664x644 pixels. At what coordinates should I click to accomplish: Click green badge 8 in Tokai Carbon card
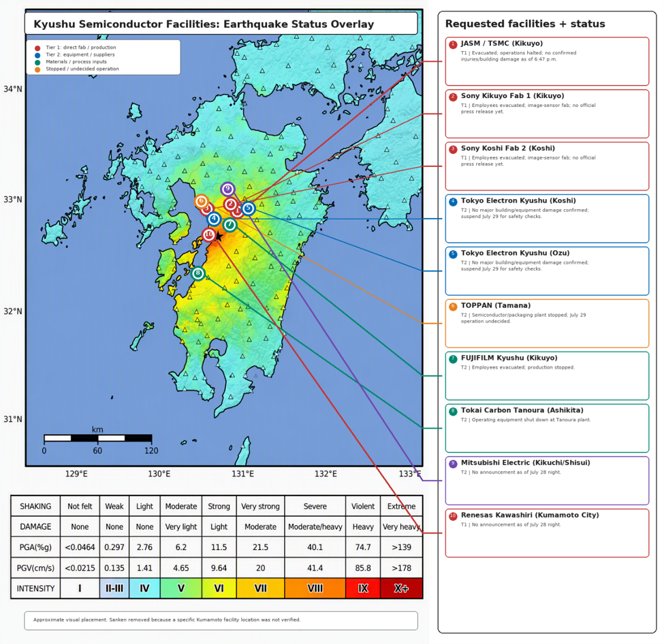coord(453,411)
